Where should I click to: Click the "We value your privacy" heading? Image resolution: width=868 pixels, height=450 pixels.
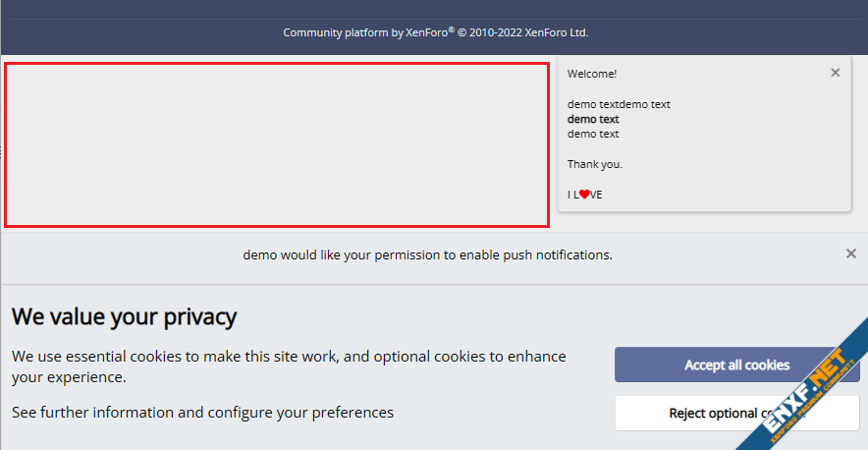(124, 316)
